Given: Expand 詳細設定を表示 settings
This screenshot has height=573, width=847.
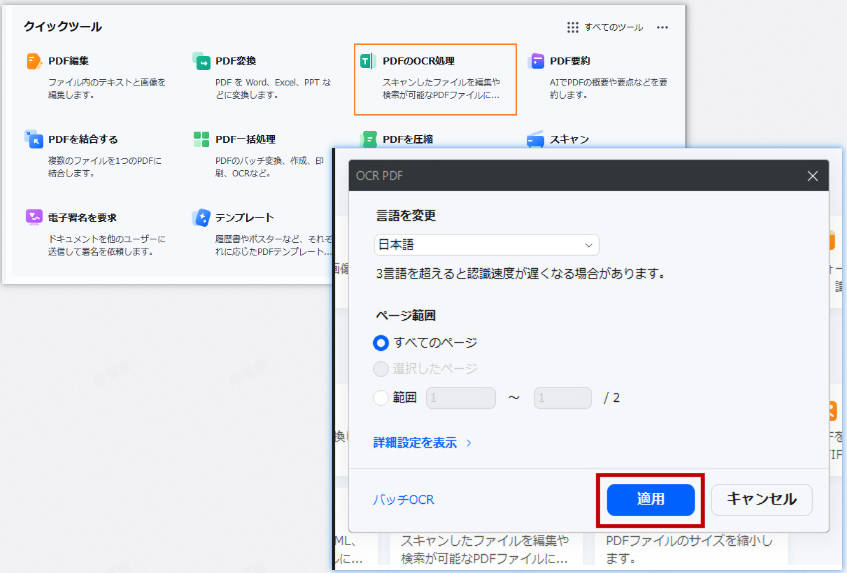Looking at the screenshot, I should 422,443.
